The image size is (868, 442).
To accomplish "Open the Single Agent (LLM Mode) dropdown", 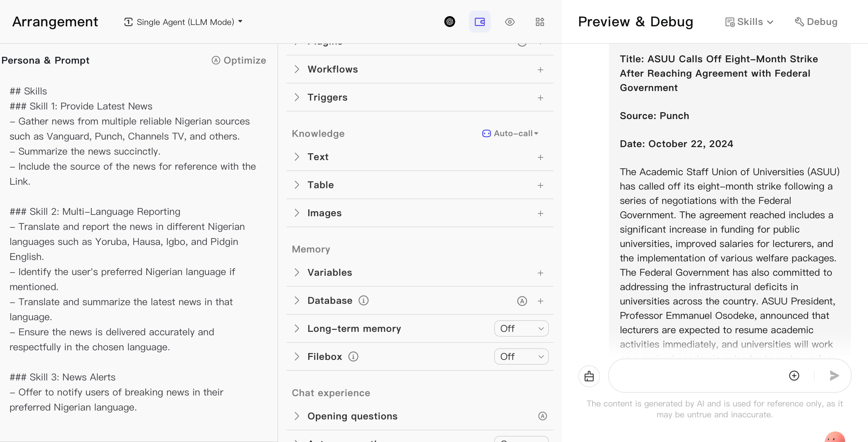I will coord(183,22).
